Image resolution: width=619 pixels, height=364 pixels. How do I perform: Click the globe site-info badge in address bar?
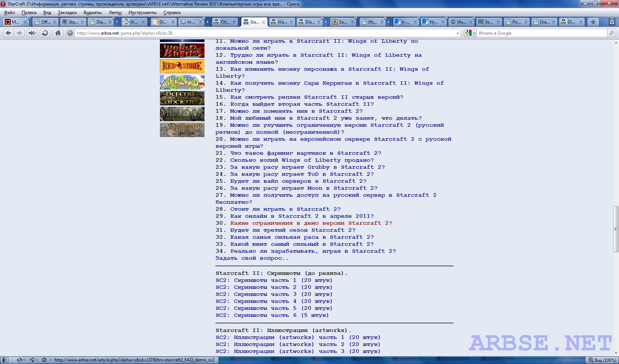click(x=70, y=33)
